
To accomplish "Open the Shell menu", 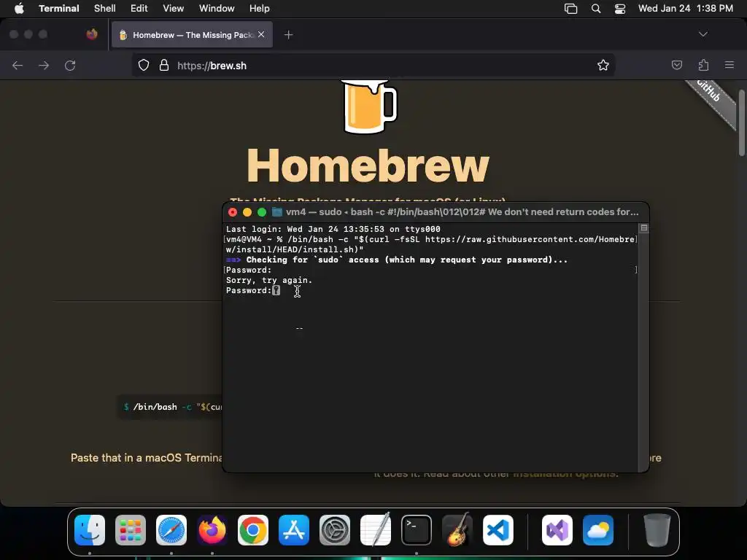I will pos(105,9).
